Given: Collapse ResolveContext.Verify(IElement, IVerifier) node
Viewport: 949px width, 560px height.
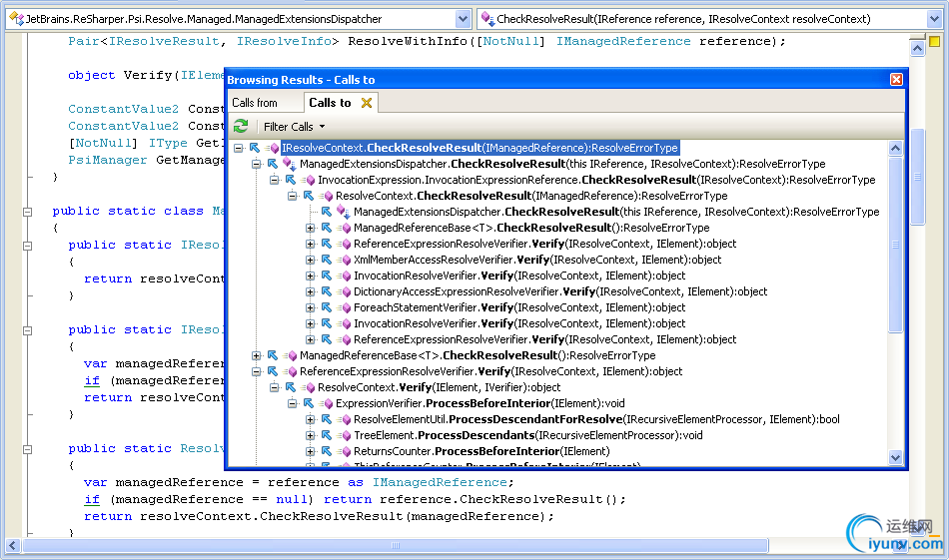Looking at the screenshot, I should click(274, 387).
